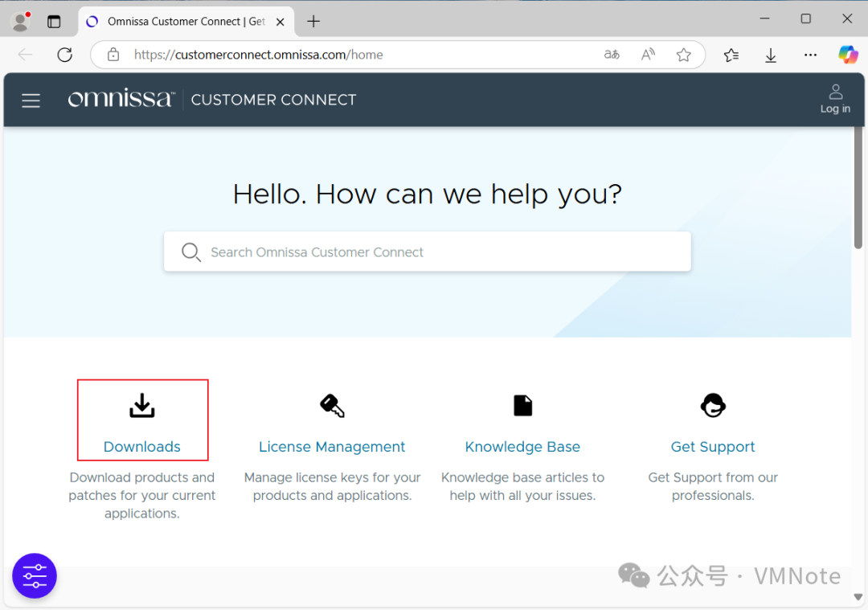Viewport: 868px width, 610px height.
Task: Click the Log in user icon
Action: click(x=835, y=92)
